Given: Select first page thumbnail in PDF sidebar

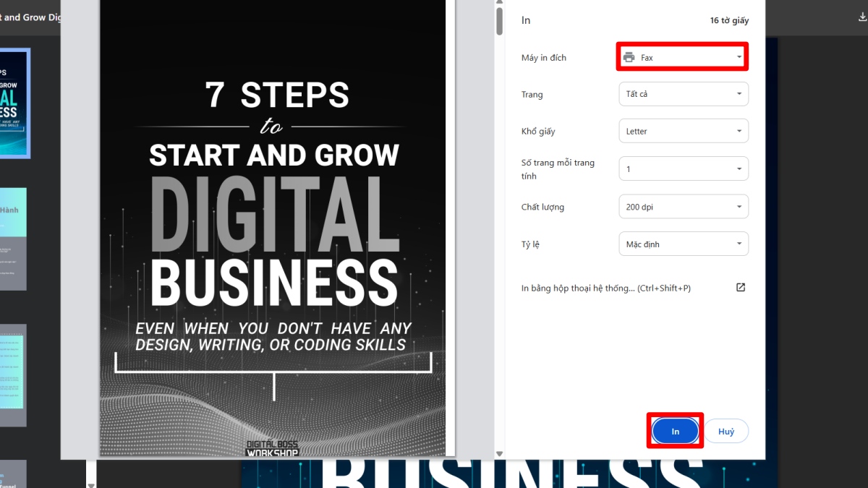Looking at the screenshot, I should coord(14,103).
